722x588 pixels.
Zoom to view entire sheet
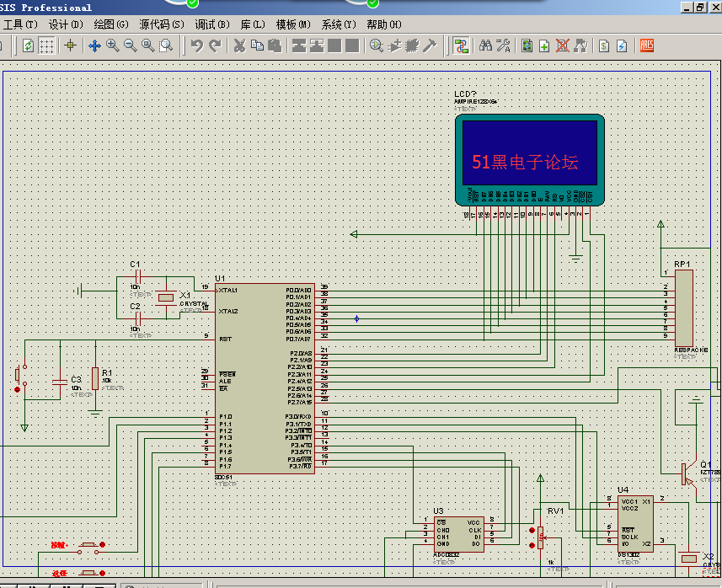click(147, 45)
